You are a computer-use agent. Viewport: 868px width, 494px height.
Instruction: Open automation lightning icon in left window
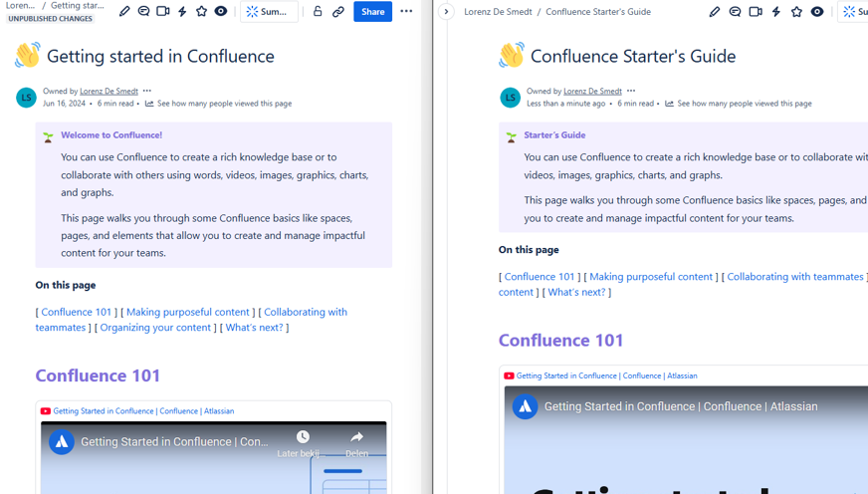pos(182,11)
